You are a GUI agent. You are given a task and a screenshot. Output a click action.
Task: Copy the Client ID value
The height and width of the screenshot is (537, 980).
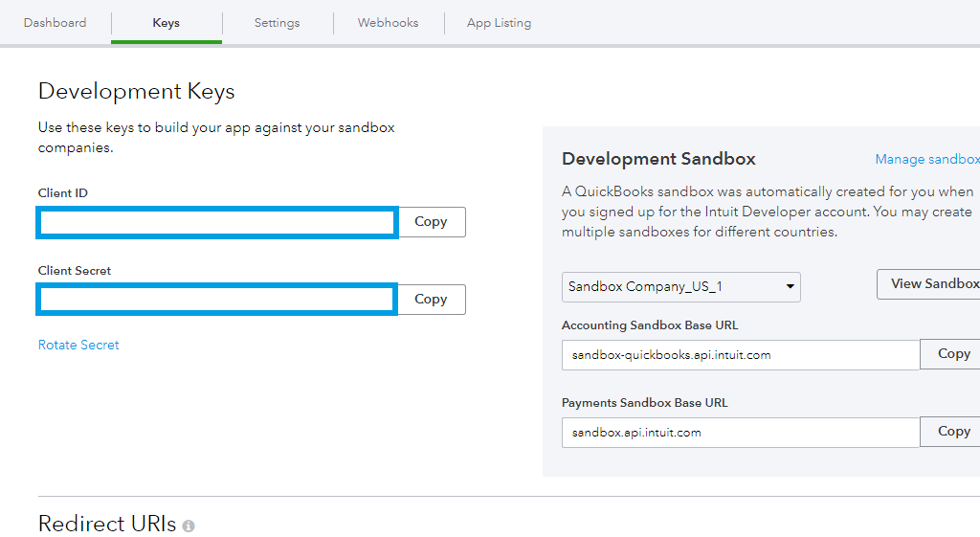pos(431,221)
